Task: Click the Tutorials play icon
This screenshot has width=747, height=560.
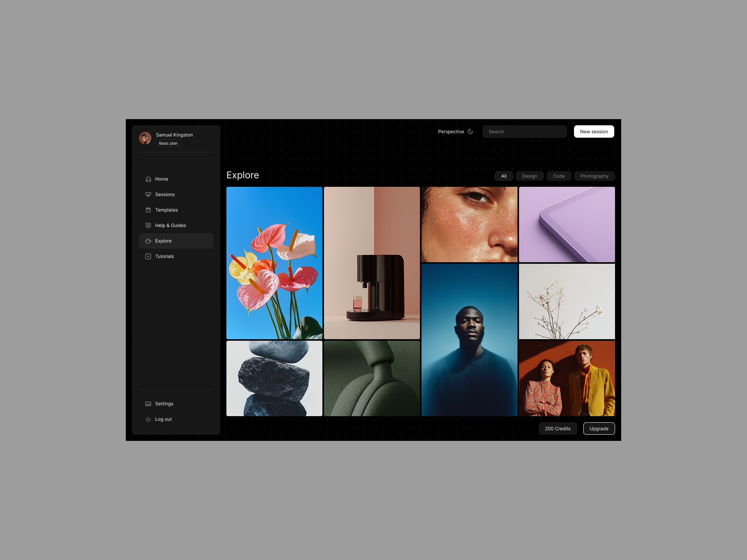Action: [148, 256]
